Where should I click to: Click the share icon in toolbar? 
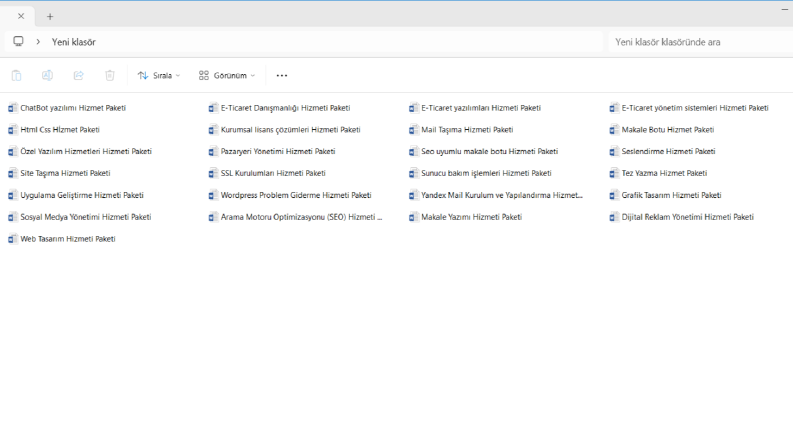click(78, 75)
